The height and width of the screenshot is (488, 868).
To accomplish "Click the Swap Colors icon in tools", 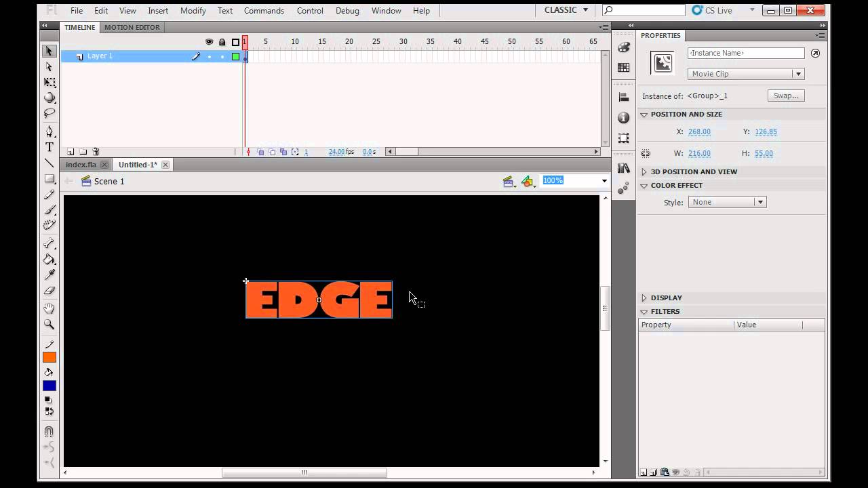I will pyautogui.click(x=50, y=411).
